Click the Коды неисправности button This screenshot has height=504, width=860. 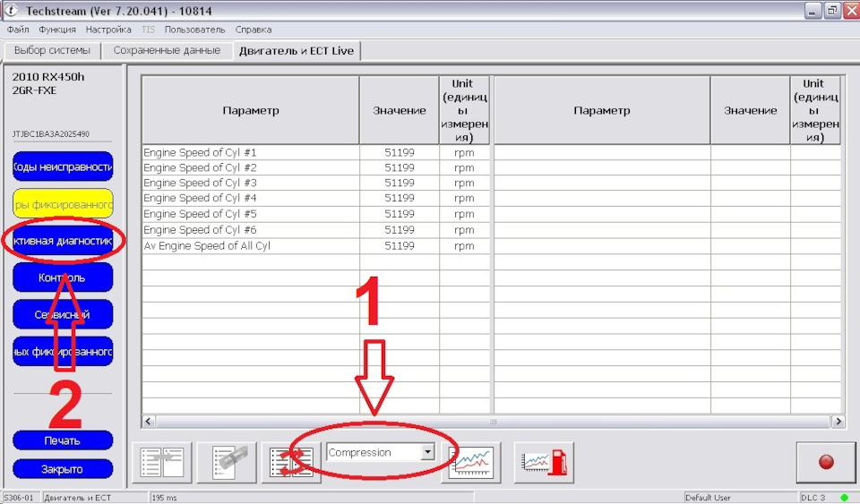point(63,167)
